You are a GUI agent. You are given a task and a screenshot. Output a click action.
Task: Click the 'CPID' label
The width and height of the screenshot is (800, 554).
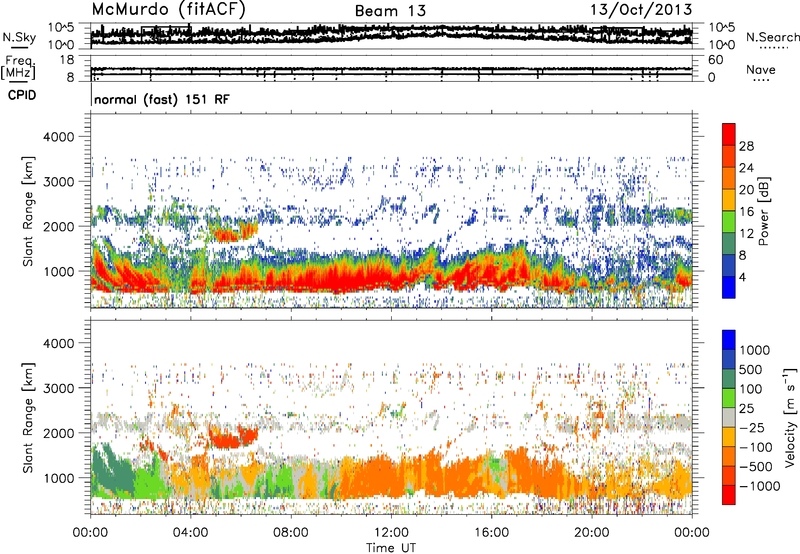pos(22,95)
